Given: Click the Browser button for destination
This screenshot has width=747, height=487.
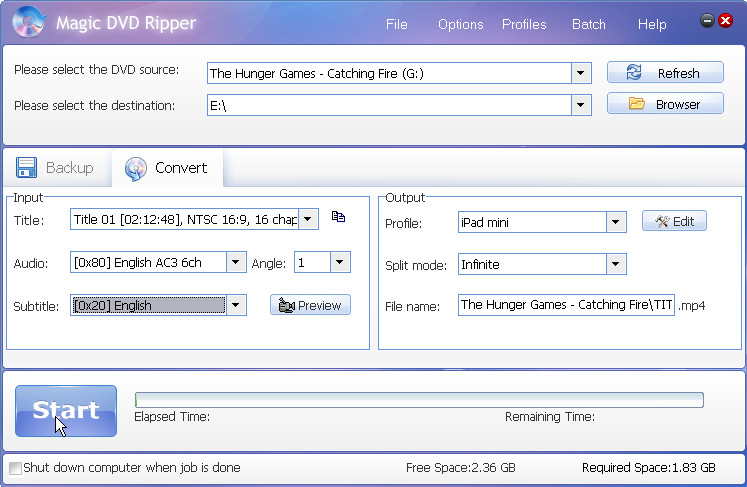Looking at the screenshot, I should [665, 104].
